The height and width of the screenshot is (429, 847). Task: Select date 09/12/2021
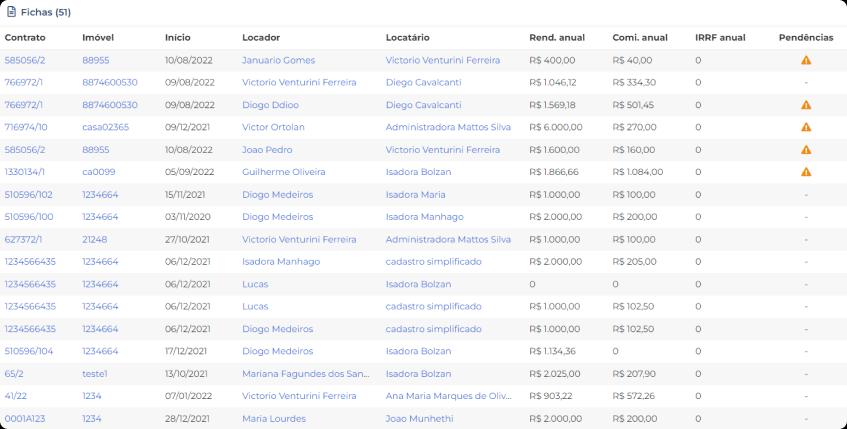tap(187, 127)
